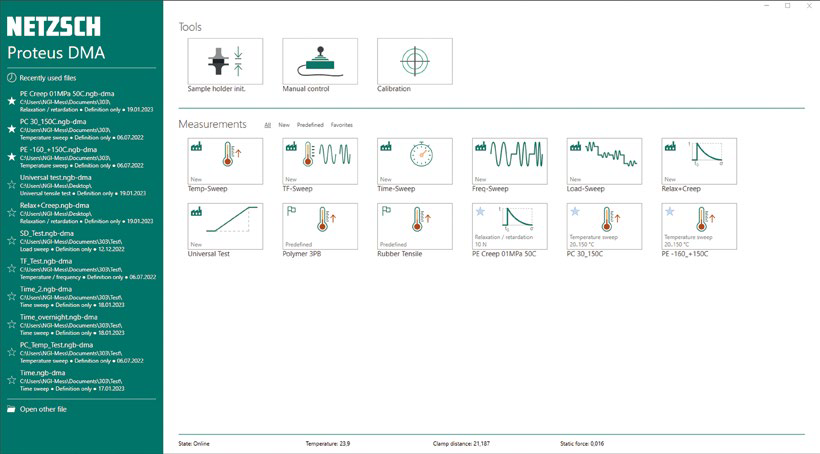Mark Time_2.ngb-dma as favorite
Viewport: 820px width, 454px height.
click(x=12, y=296)
